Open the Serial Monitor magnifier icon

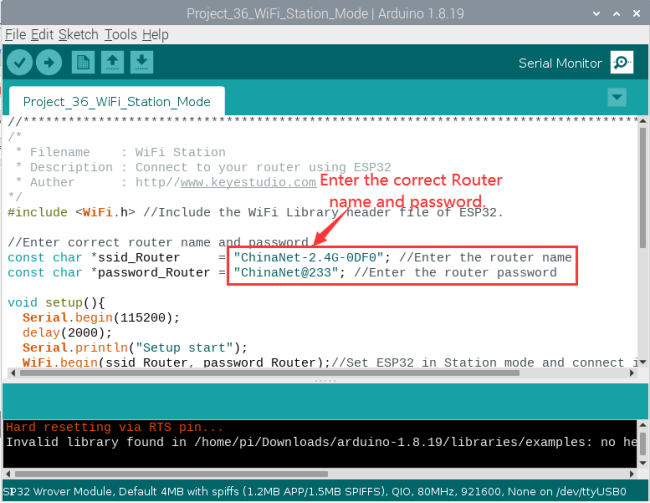[x=621, y=63]
